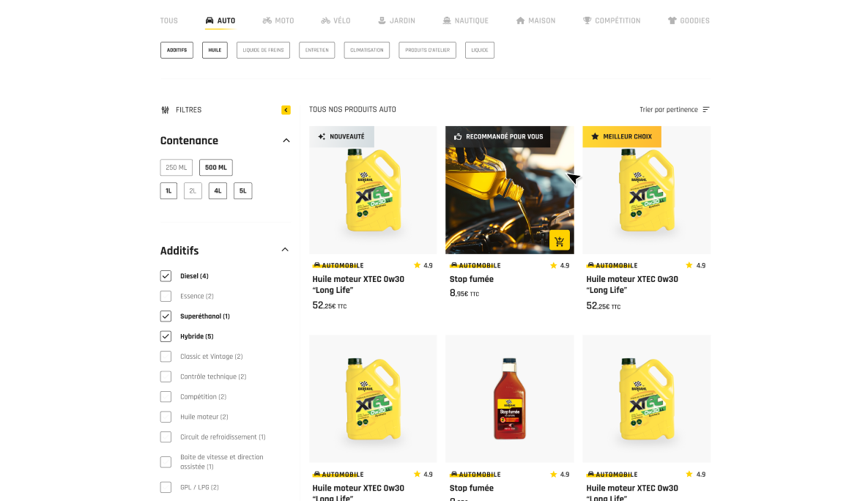
Task: Select PRODUITS D'ATELIER subcategory
Action: [427, 50]
